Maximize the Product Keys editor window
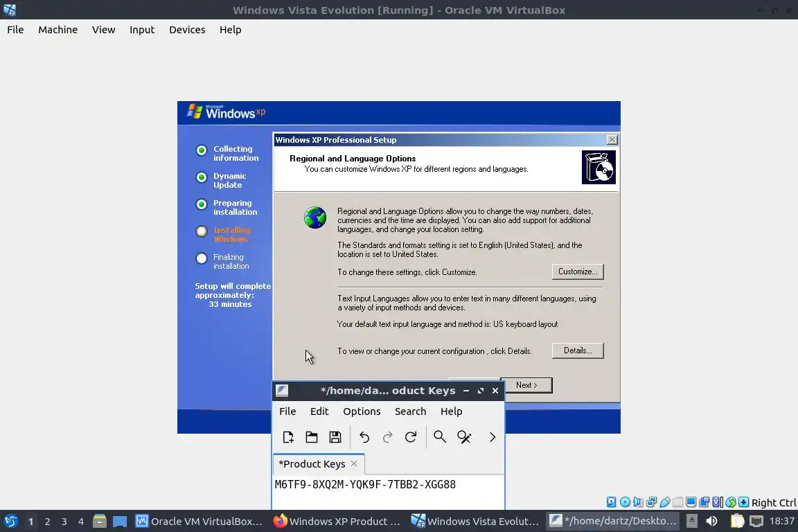798x532 pixels. point(481,391)
